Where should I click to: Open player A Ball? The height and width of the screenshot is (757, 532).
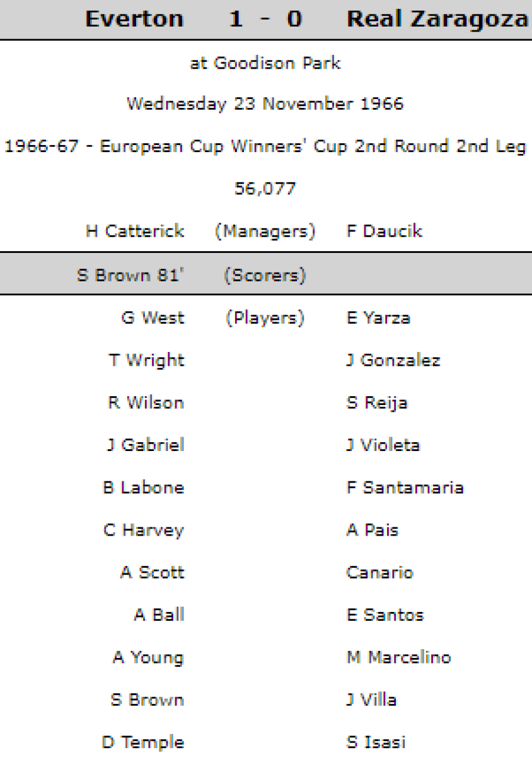point(159,615)
